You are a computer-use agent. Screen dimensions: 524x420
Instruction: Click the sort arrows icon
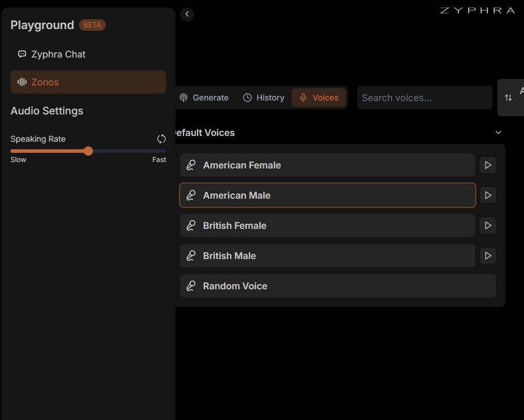pos(508,98)
